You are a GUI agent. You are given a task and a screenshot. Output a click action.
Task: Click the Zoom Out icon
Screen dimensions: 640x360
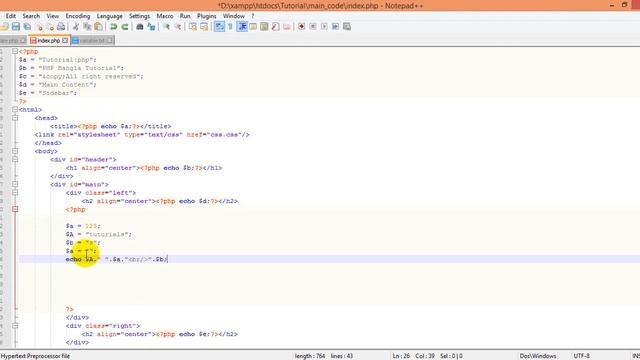[x=178, y=27]
